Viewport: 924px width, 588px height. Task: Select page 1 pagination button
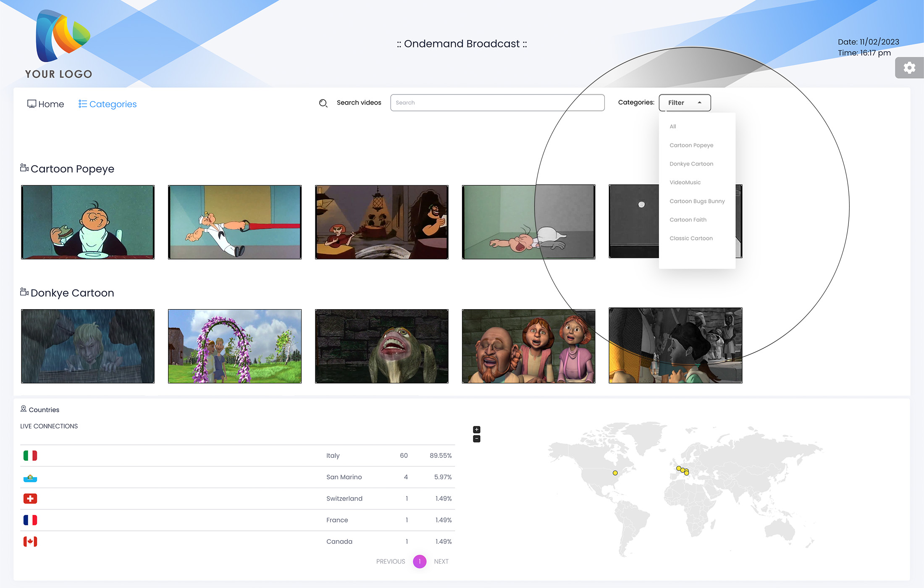[420, 562]
